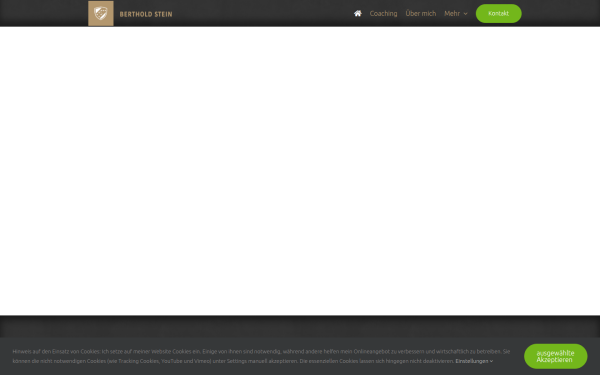
Task: Expand the cookie Einstellungen options
Action: [474, 361]
